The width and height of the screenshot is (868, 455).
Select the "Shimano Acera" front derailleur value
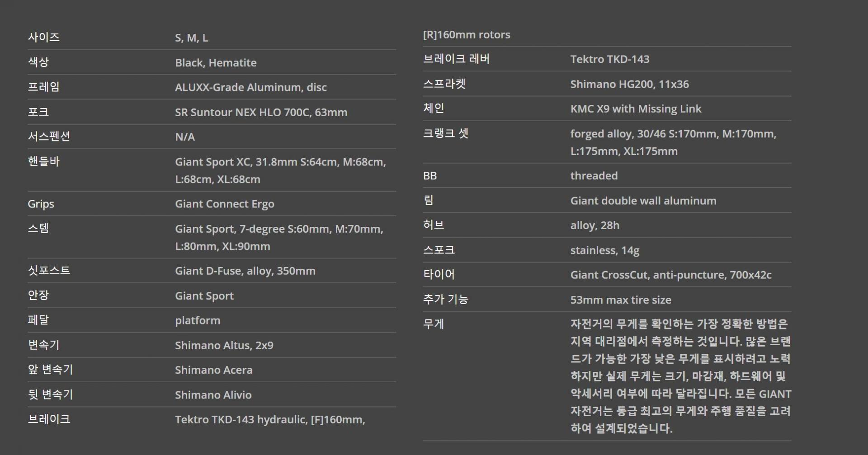tap(214, 370)
